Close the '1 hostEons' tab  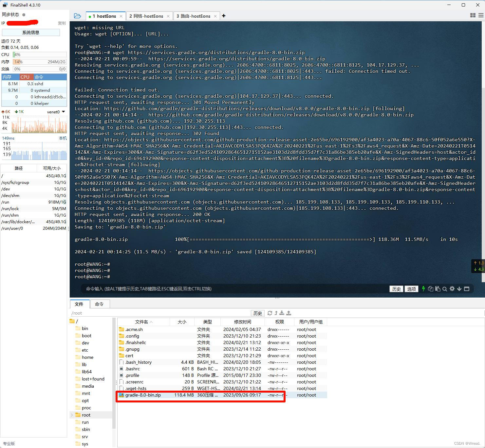121,16
